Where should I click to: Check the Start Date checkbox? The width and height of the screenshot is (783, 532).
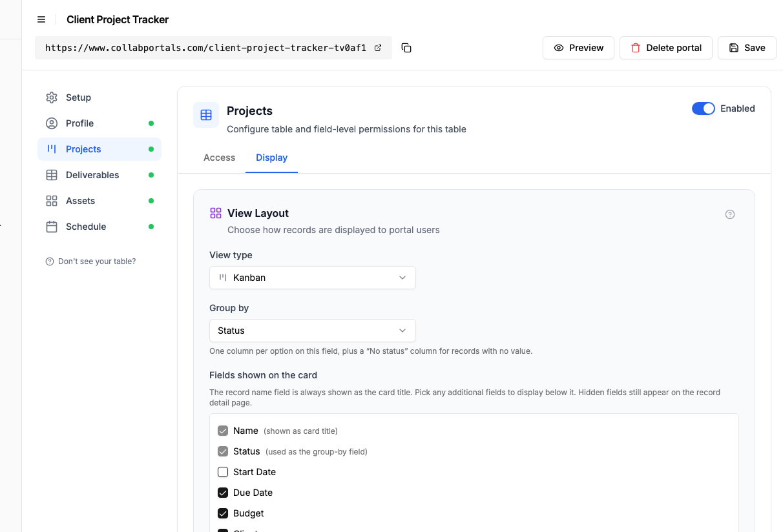(223, 472)
